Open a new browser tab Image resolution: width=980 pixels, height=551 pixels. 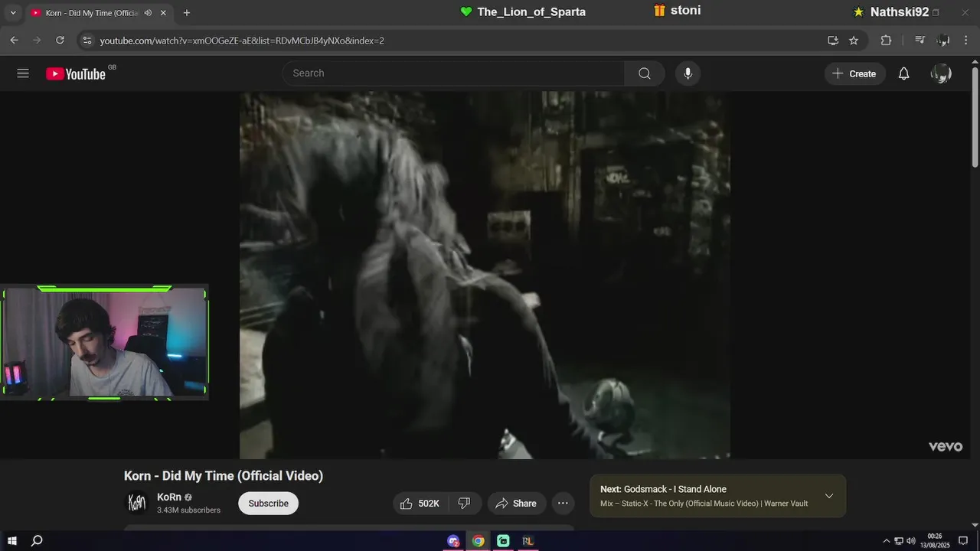(x=186, y=13)
